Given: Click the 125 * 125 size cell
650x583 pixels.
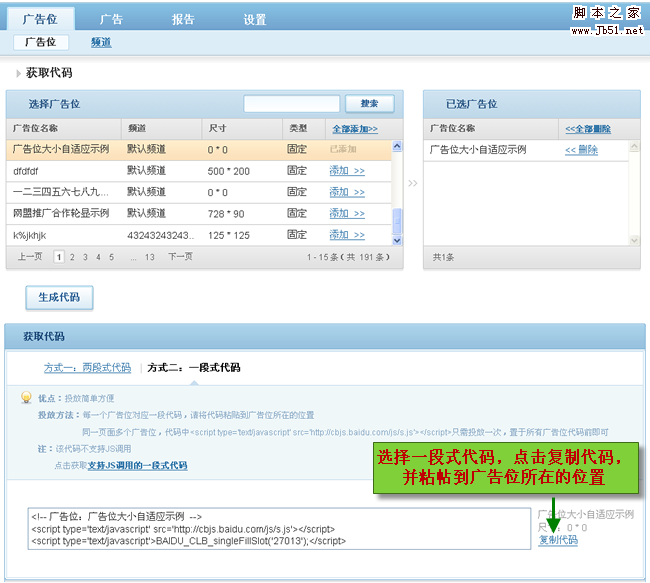Looking at the screenshot, I should tap(229, 236).
